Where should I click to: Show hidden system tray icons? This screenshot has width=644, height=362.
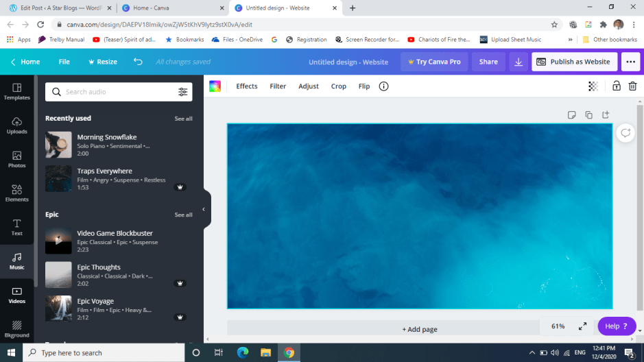click(532, 352)
